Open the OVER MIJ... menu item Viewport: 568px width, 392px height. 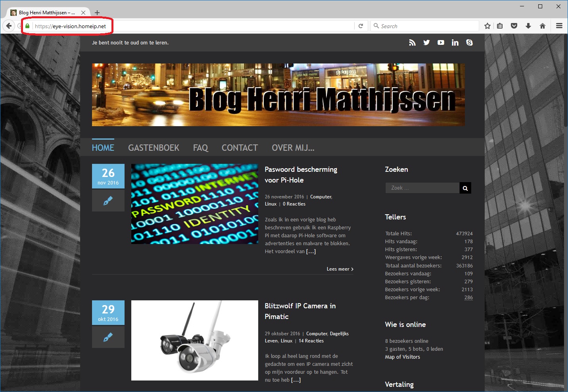293,148
